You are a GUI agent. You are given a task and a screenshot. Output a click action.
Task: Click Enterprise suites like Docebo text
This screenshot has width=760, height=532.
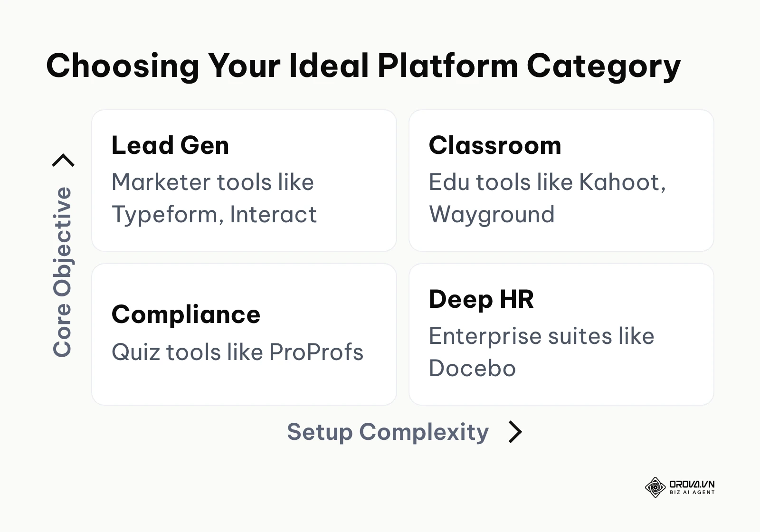point(541,352)
